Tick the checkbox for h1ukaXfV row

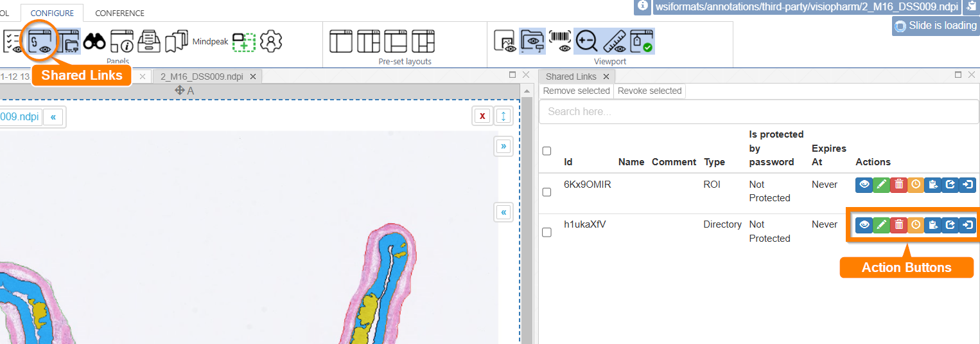coord(547,232)
